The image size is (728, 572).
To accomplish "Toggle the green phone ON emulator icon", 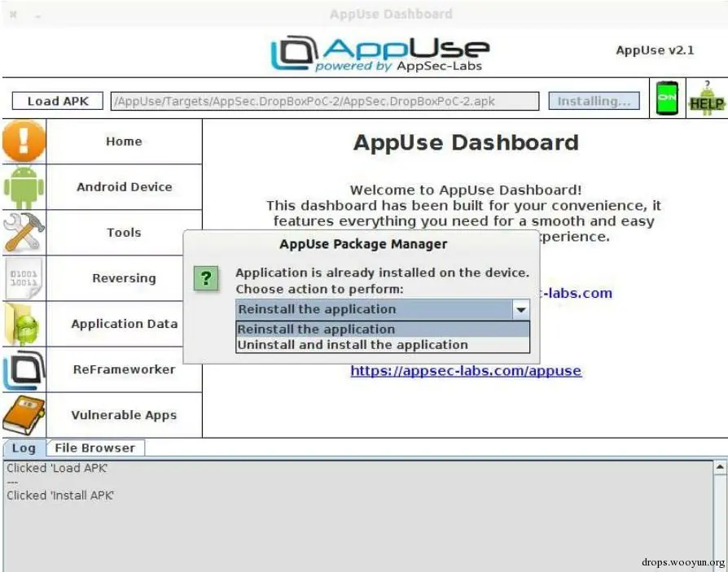I will pyautogui.click(x=667, y=98).
